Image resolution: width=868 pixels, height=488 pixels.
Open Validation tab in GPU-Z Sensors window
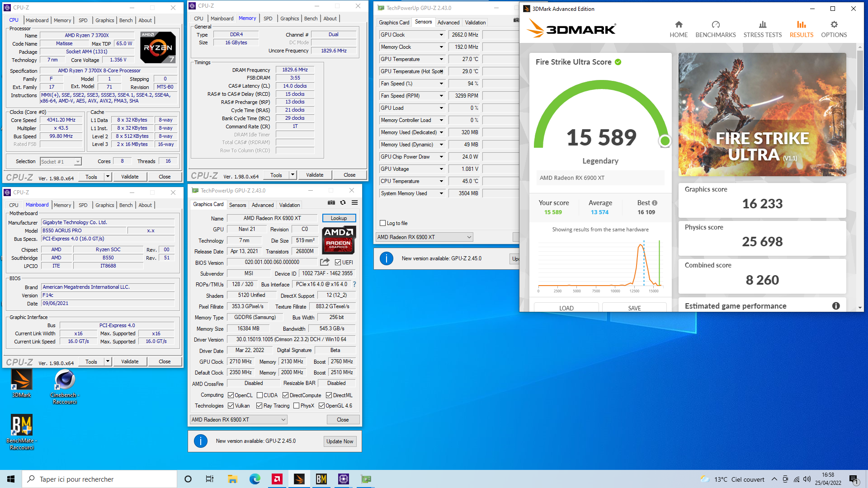pos(475,23)
